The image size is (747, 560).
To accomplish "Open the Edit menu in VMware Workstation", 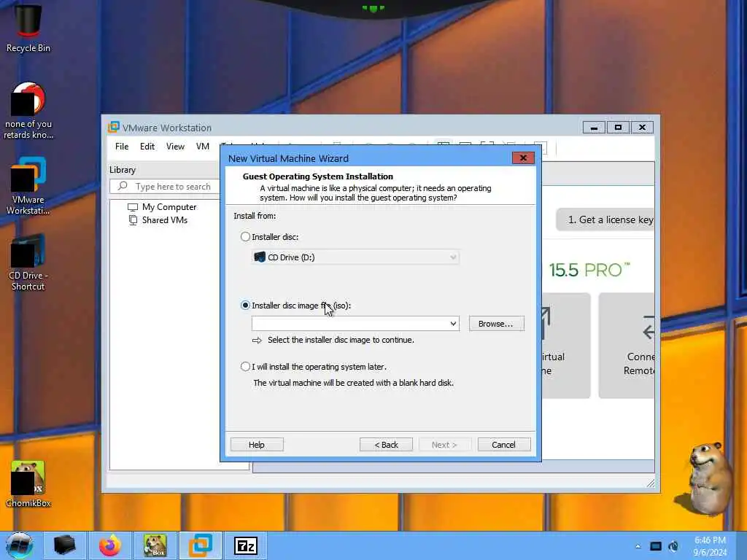I will point(147,146).
